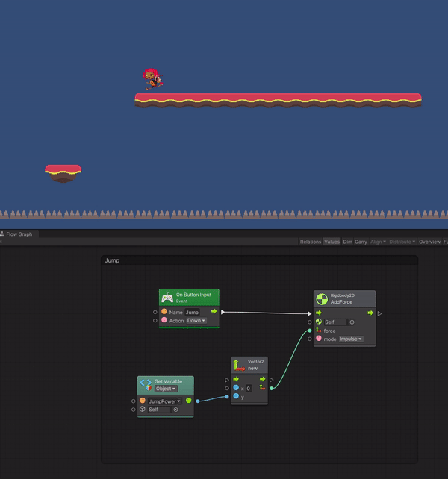
Task: Select the Flow Graph tab
Action: pos(18,234)
